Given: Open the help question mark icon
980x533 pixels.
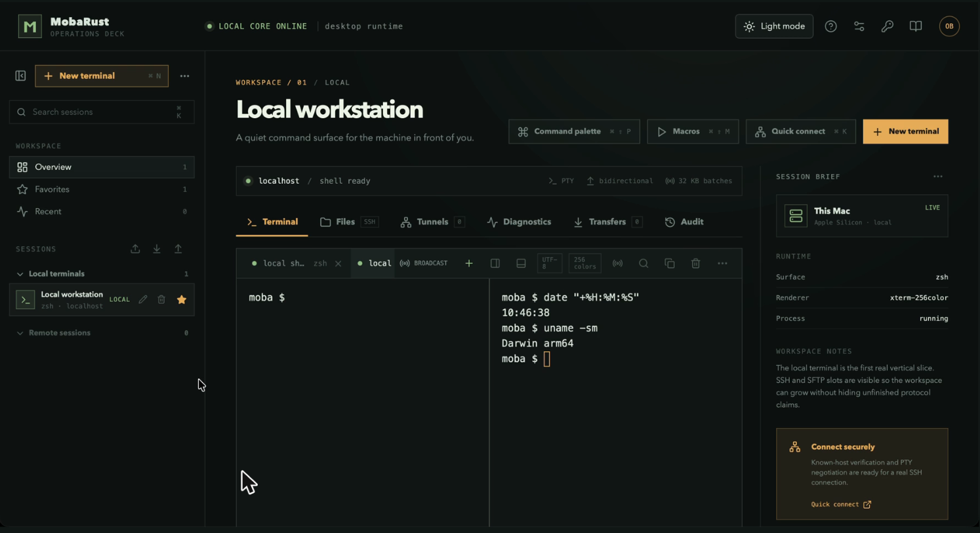Looking at the screenshot, I should coord(830,26).
